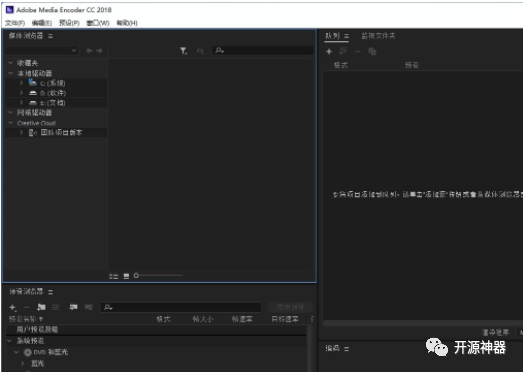Image resolution: width=523 pixels, height=372 pixels.
Task: Expand the 团队项目版本 node
Action: pos(21,132)
